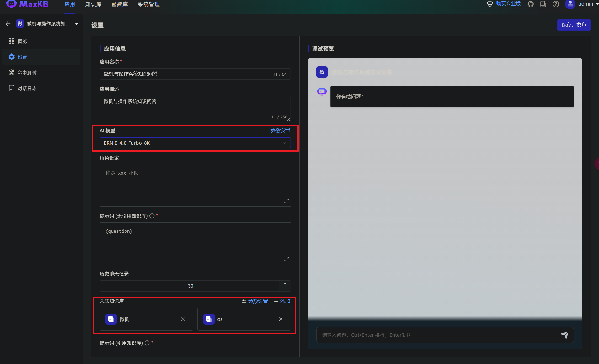Expand the 角色设定 text area

(286, 201)
